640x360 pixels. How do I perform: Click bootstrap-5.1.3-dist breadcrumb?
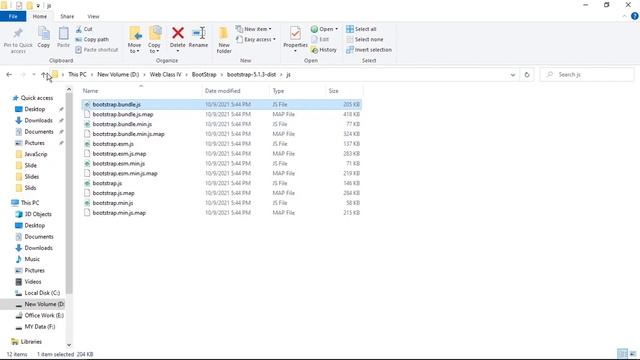(251, 75)
